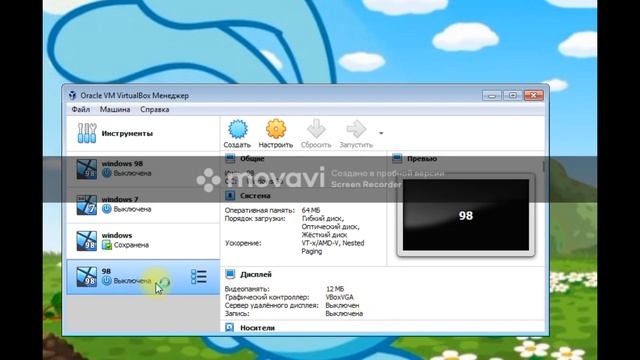The image size is (640, 360).
Task: Select the windows 98 virtual machine
Action: tap(143, 169)
